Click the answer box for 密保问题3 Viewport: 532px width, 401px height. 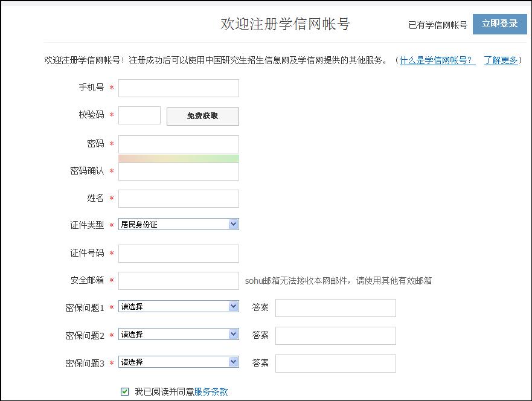tap(335, 364)
